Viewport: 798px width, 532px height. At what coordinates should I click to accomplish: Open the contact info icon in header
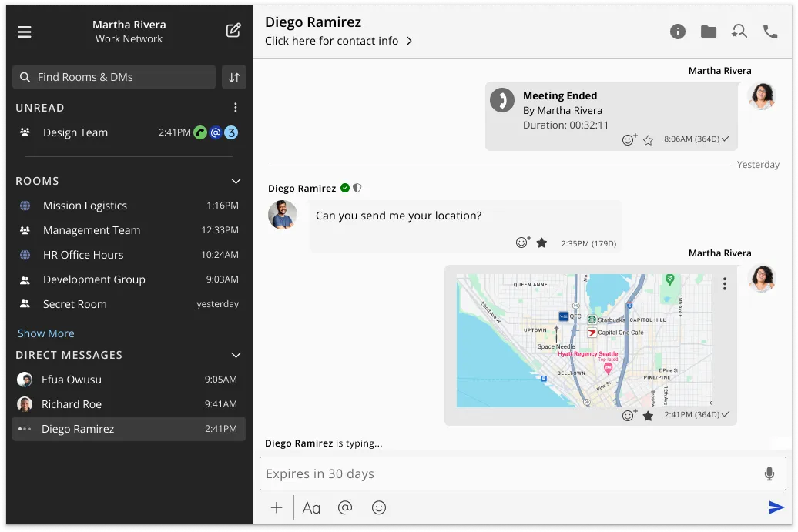pos(678,32)
